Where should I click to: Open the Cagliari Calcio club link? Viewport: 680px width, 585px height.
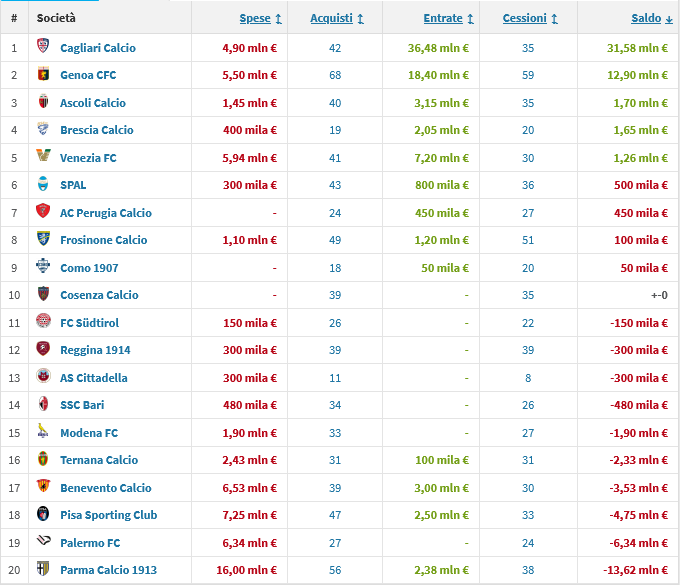pos(98,48)
